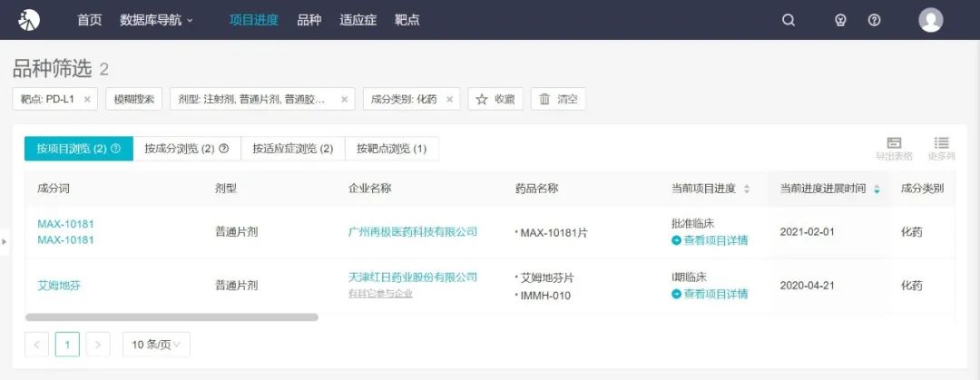Click the 清空 trash button
Image resolution: width=980 pixels, height=380 pixels.
click(558, 99)
